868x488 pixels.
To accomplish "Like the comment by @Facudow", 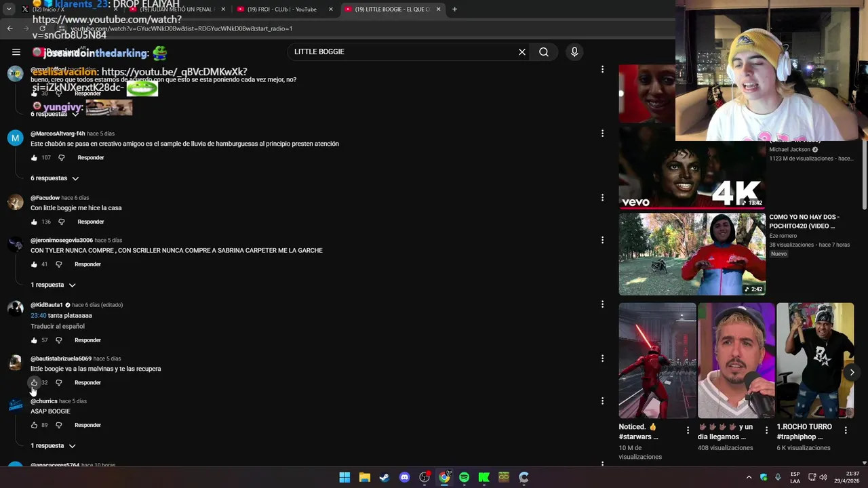I will tap(34, 222).
